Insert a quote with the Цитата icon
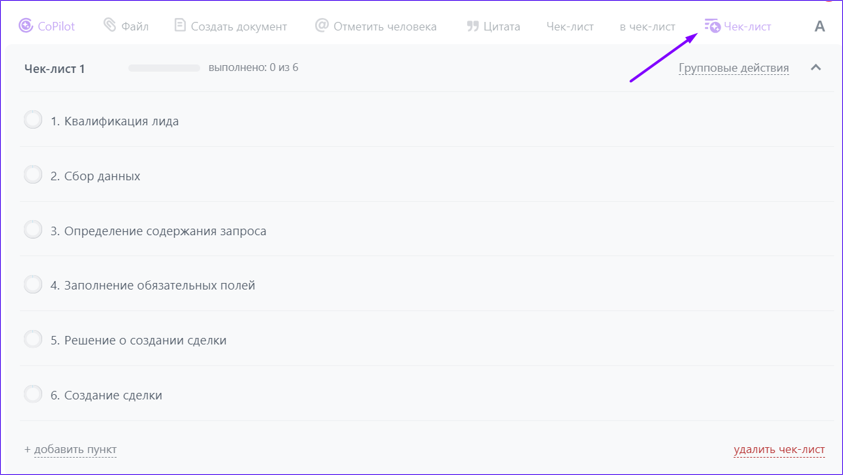This screenshot has width=843, height=475. 472,26
